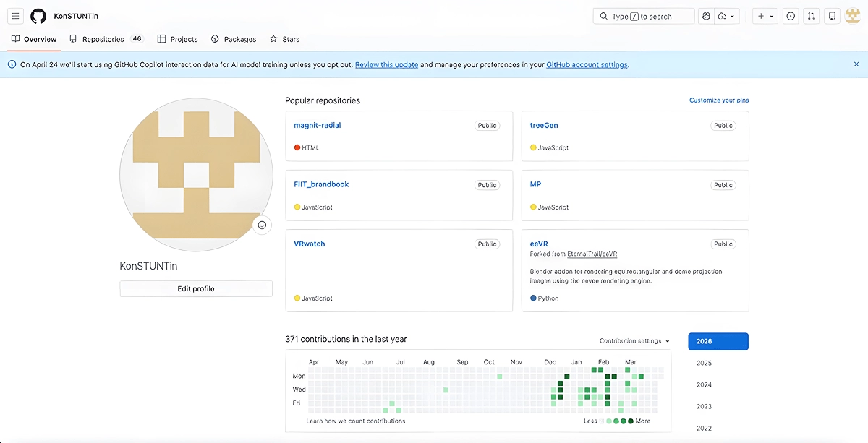Click the Python language label of eeVR
The image size is (868, 443).
click(x=548, y=298)
